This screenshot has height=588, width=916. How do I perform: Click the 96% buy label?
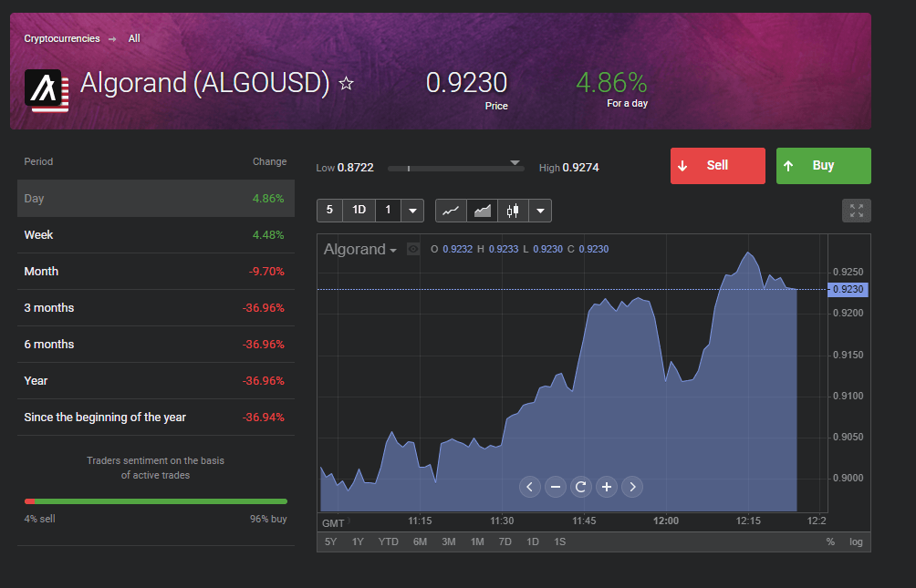(268, 519)
